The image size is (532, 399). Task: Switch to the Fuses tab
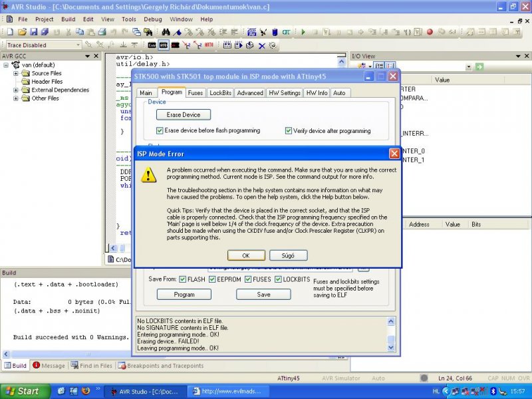196,93
